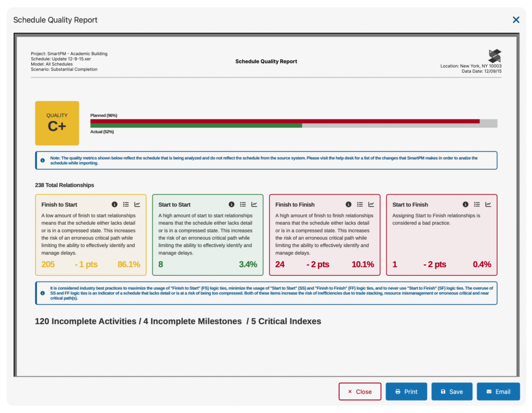Open the chart view on the Finish to Start card
Viewport: 532px width, 413px height.
click(138, 204)
